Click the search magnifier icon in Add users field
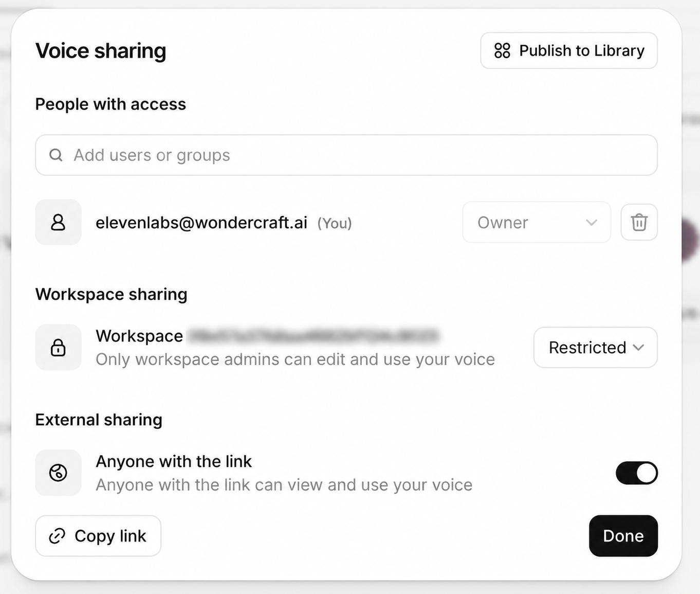 click(56, 155)
